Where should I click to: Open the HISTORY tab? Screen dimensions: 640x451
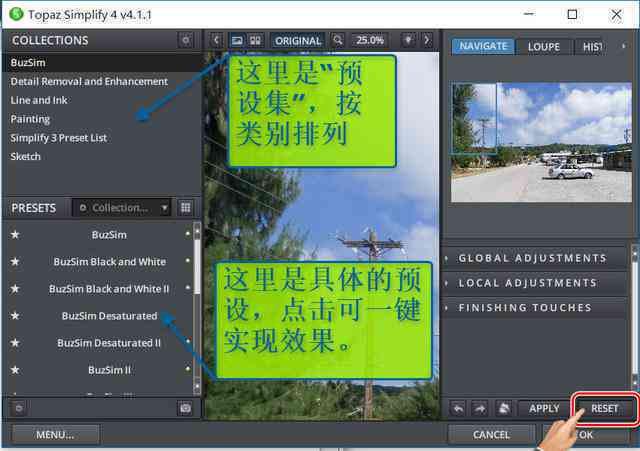[x=590, y=47]
